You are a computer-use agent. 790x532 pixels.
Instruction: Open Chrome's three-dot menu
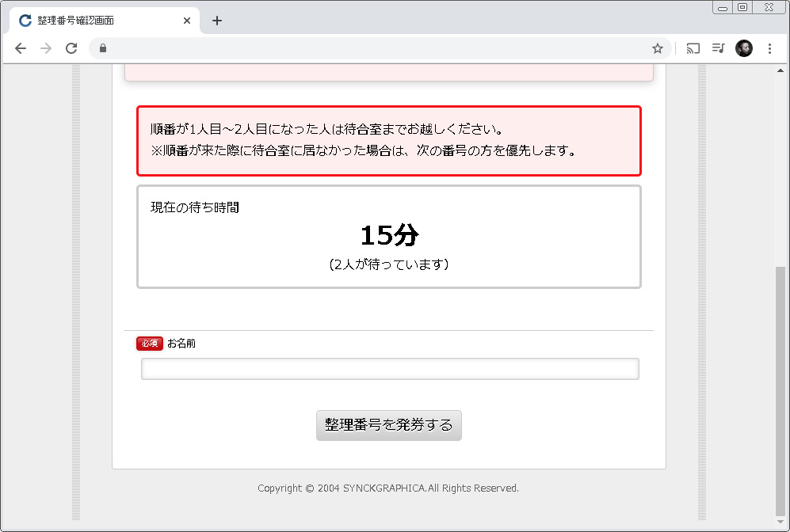click(x=769, y=48)
